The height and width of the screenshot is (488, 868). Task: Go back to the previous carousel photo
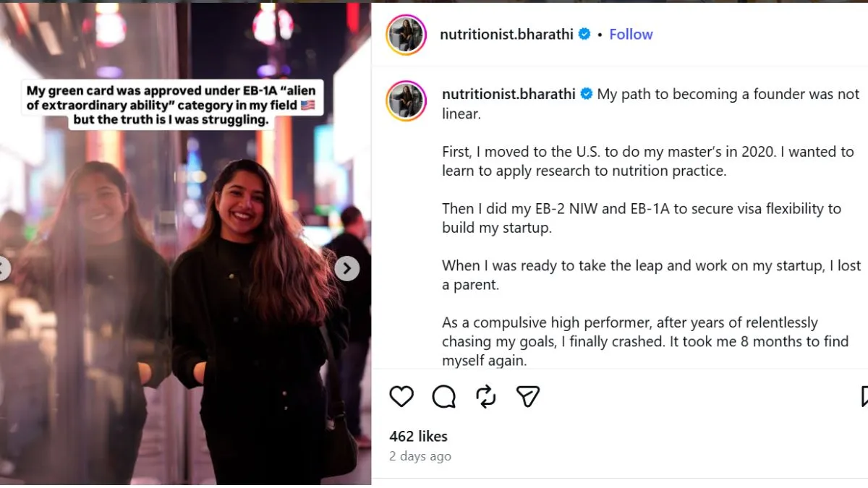click(x=4, y=269)
